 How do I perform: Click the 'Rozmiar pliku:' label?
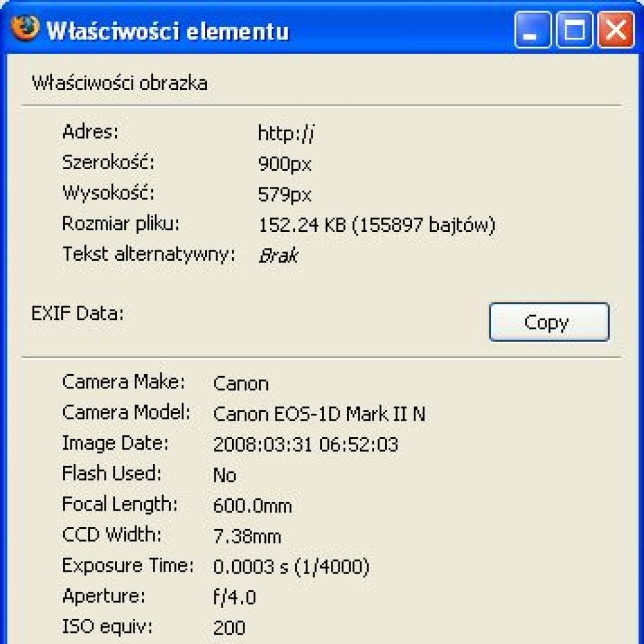121,224
